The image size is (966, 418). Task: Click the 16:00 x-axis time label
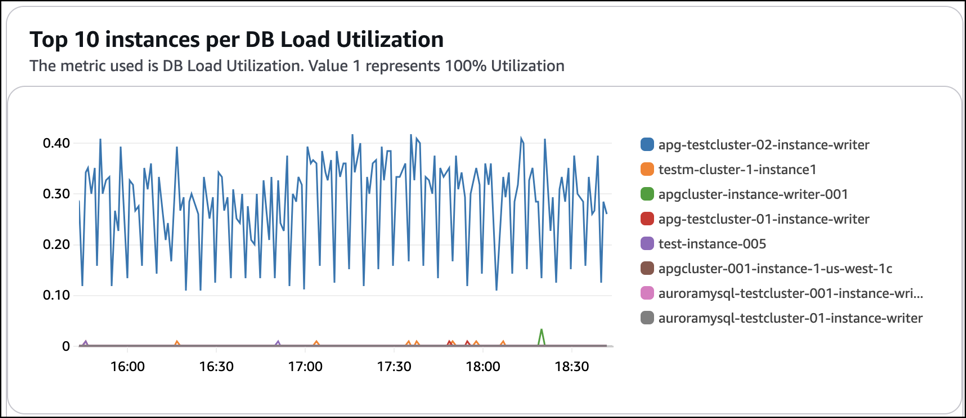tap(128, 367)
